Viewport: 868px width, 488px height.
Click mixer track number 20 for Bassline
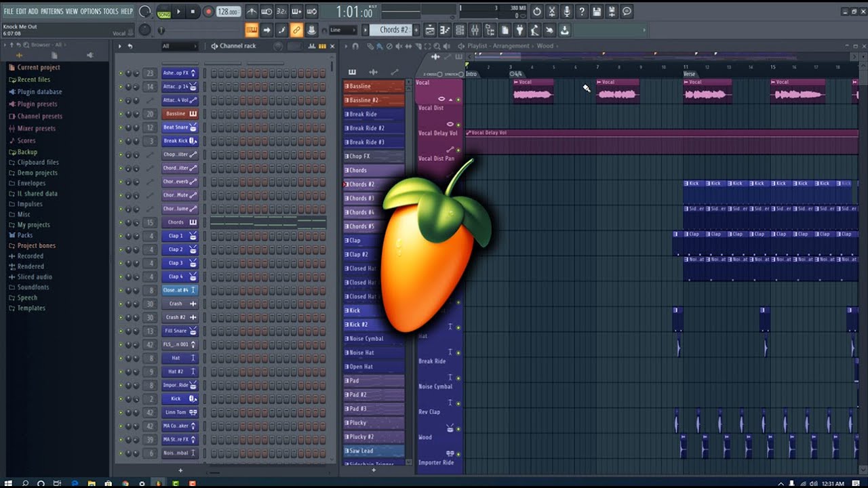tap(150, 114)
